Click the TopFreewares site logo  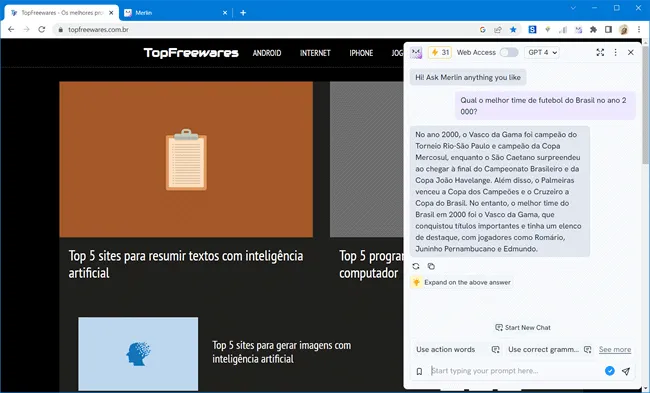click(191, 53)
